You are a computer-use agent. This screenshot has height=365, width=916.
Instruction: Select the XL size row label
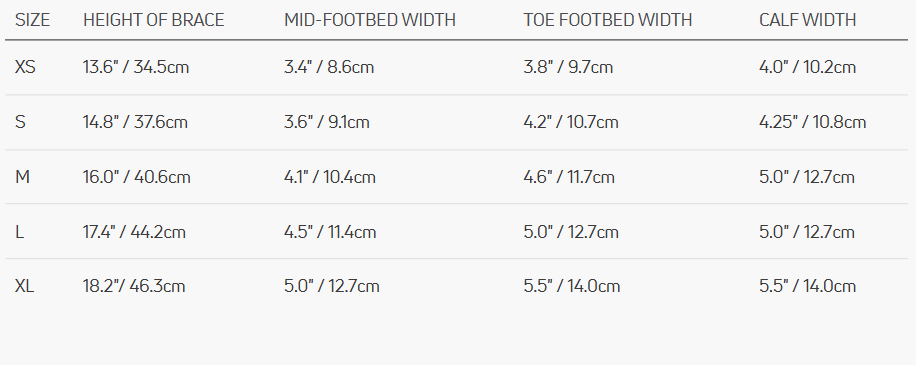(25, 286)
